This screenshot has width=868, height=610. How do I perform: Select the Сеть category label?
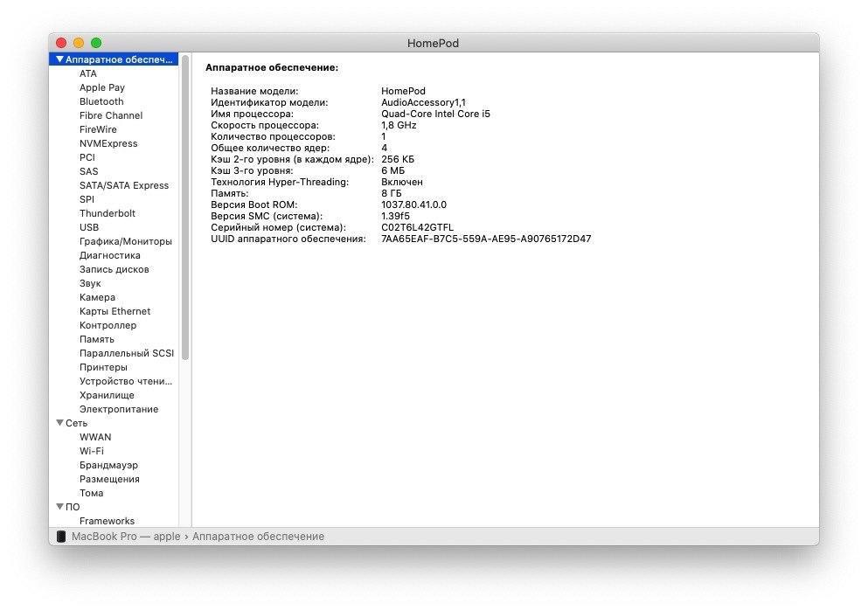coord(76,423)
